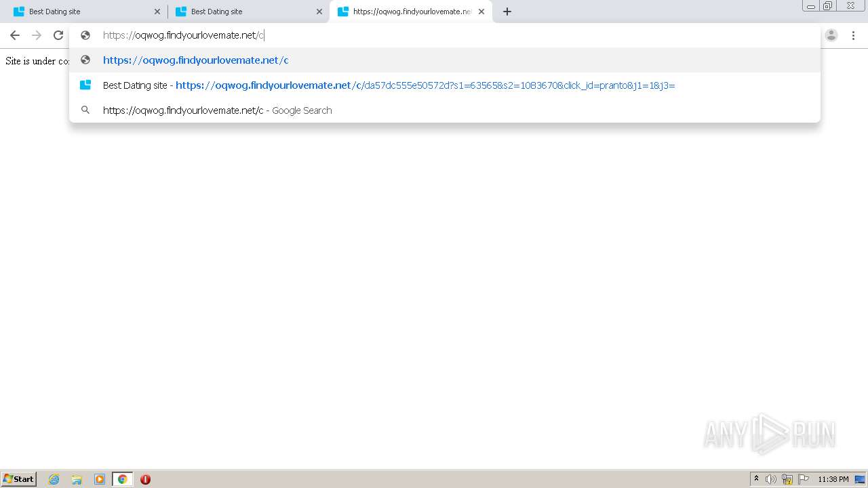Open the Chrome profile avatar menu

click(x=831, y=35)
